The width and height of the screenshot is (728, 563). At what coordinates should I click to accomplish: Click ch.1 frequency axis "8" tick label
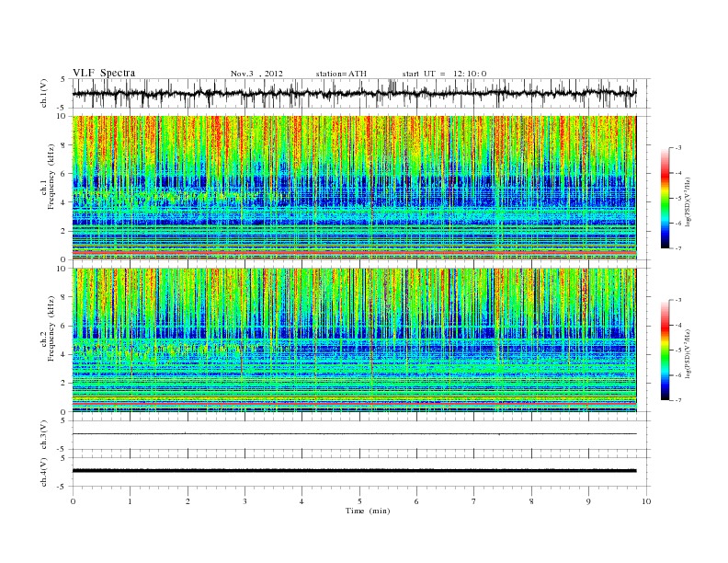pyautogui.click(x=64, y=145)
